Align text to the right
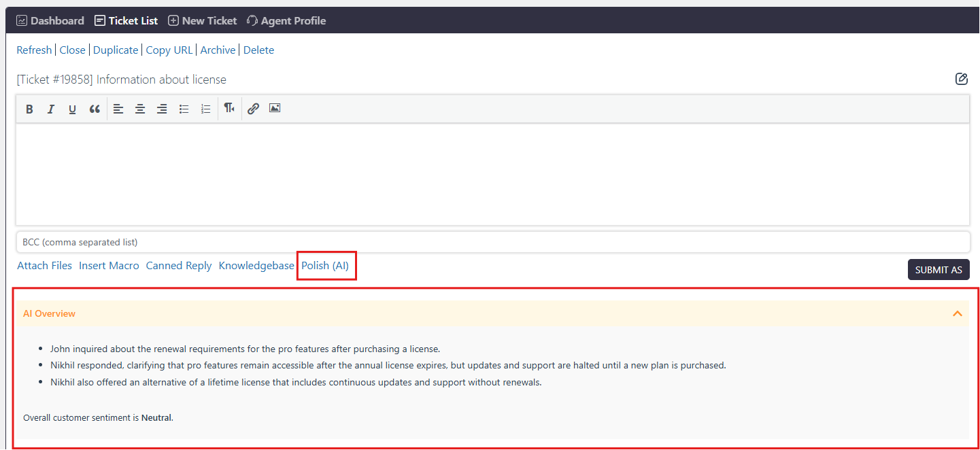 tap(162, 109)
